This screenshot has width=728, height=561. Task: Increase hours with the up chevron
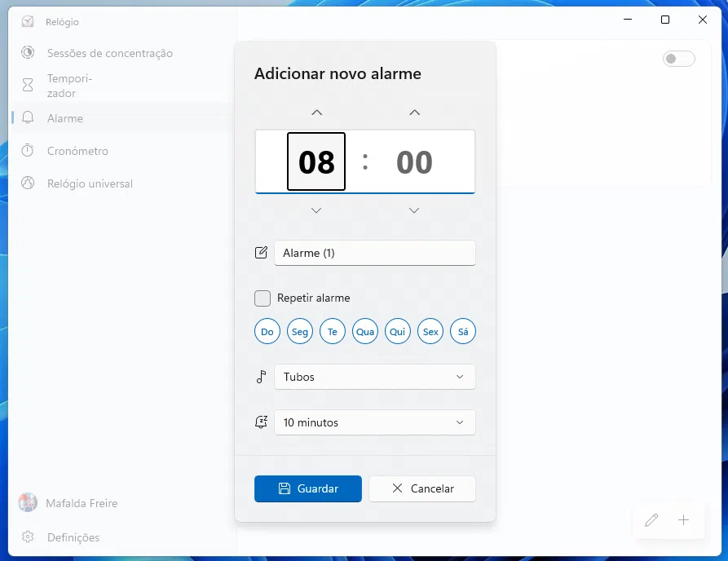click(x=316, y=113)
